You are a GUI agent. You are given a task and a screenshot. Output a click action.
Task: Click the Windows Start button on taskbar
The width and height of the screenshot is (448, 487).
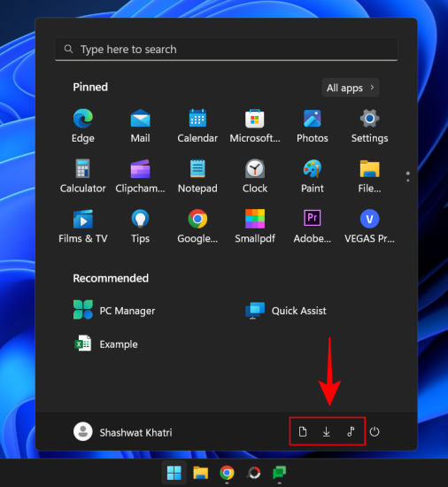(x=174, y=473)
